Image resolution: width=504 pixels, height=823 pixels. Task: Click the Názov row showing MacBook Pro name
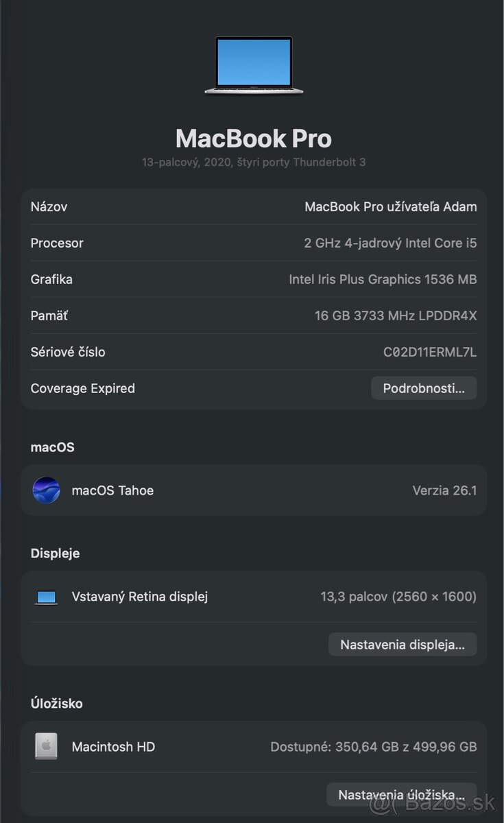253,206
